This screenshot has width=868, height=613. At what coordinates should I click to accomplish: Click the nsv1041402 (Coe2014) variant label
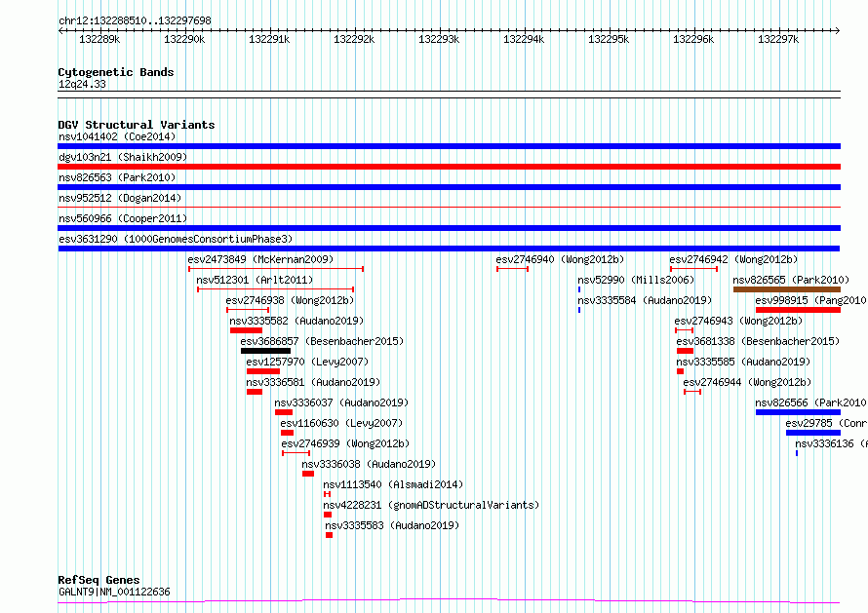coord(117,136)
